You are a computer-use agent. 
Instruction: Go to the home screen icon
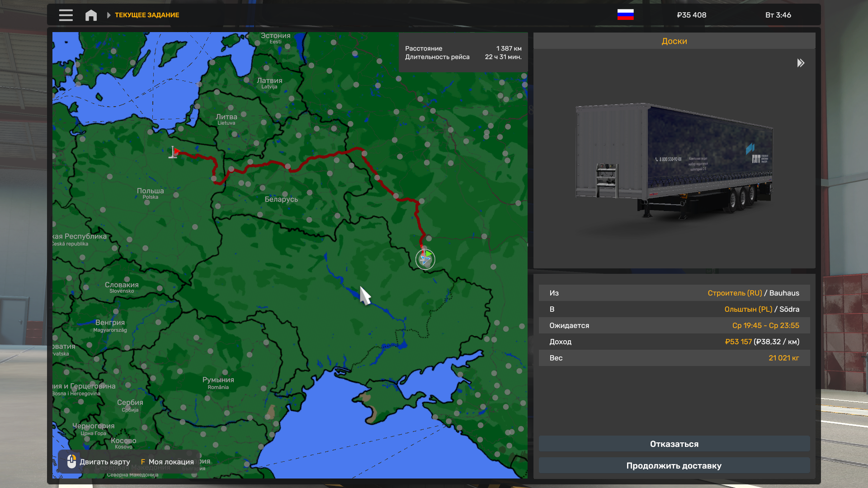click(91, 15)
